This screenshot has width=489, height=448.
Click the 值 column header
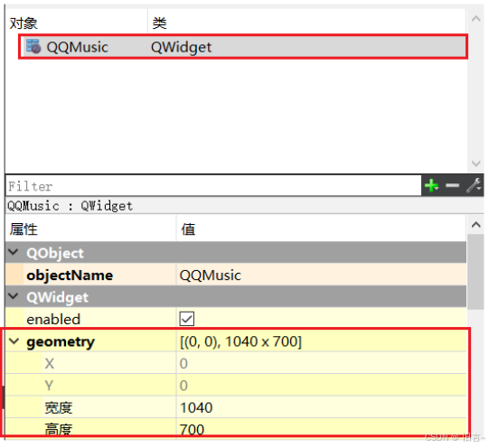tap(188, 229)
